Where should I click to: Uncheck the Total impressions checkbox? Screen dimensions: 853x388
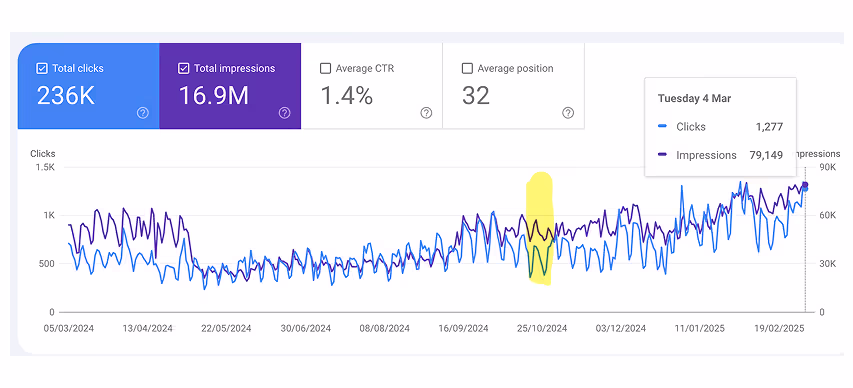point(183,69)
